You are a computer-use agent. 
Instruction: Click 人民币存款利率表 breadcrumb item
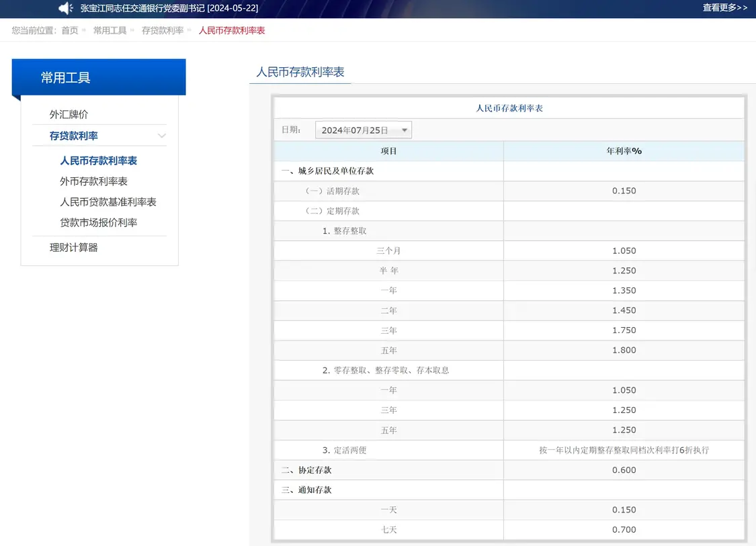click(x=231, y=30)
